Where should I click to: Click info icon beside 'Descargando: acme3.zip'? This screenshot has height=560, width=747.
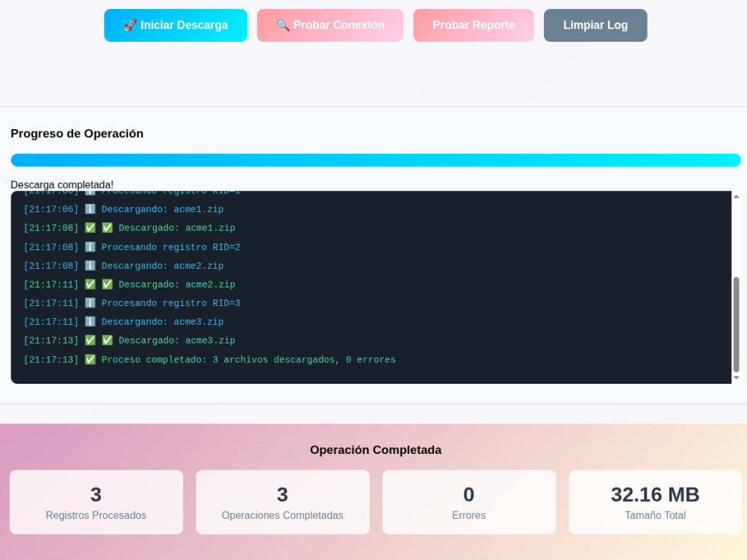[x=90, y=321]
